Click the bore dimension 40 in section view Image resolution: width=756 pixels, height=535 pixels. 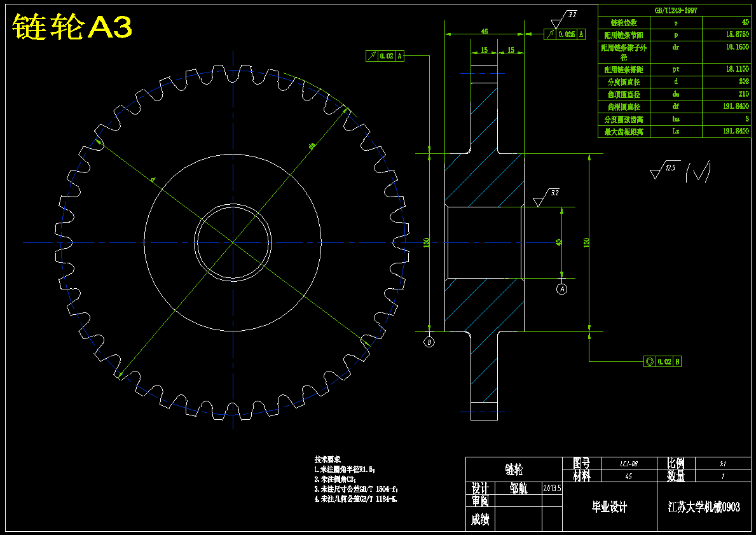[x=558, y=242]
